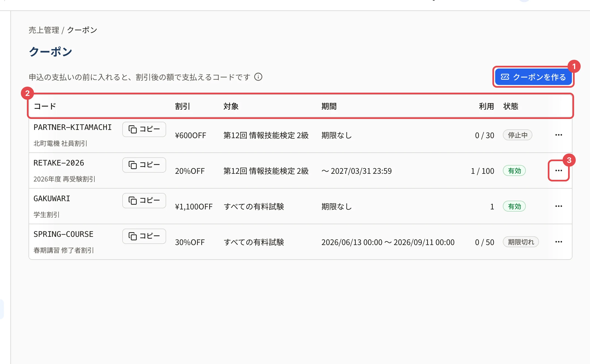The image size is (590, 364).
Task: Click the ～ 2027/03/31 23:59 period
Action: pos(356,171)
